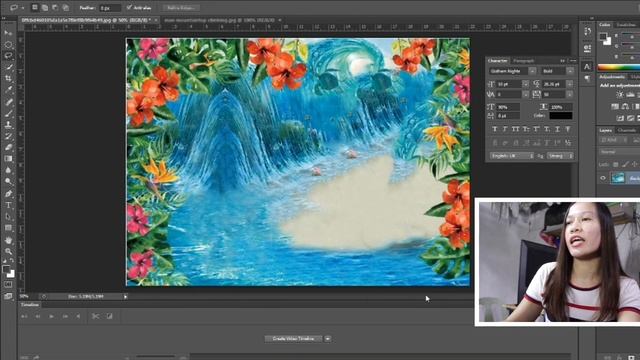This screenshot has height=360, width=640.
Task: Open the leading dropdown
Action: click(570, 84)
